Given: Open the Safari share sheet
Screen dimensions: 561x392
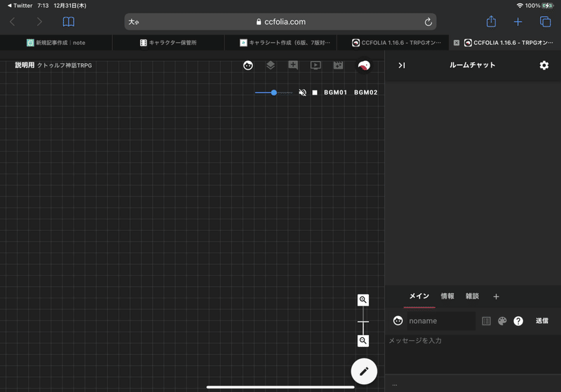Looking at the screenshot, I should pos(492,22).
